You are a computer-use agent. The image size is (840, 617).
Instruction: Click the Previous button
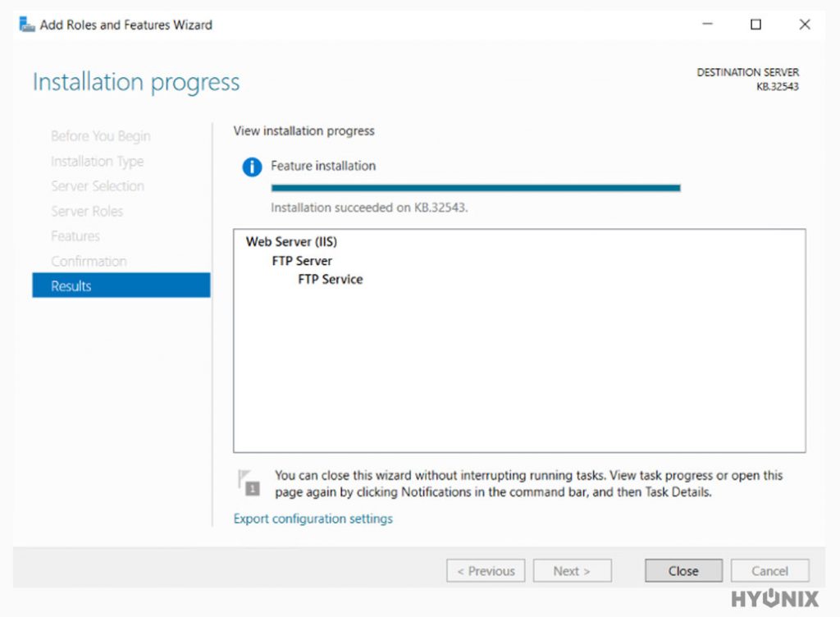pos(486,570)
